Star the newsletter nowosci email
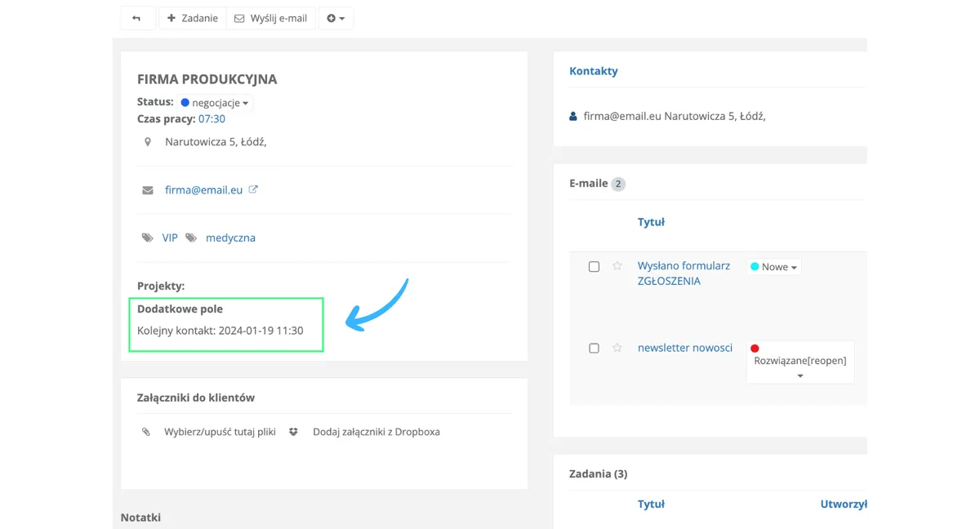The image size is (980, 529). tap(617, 348)
